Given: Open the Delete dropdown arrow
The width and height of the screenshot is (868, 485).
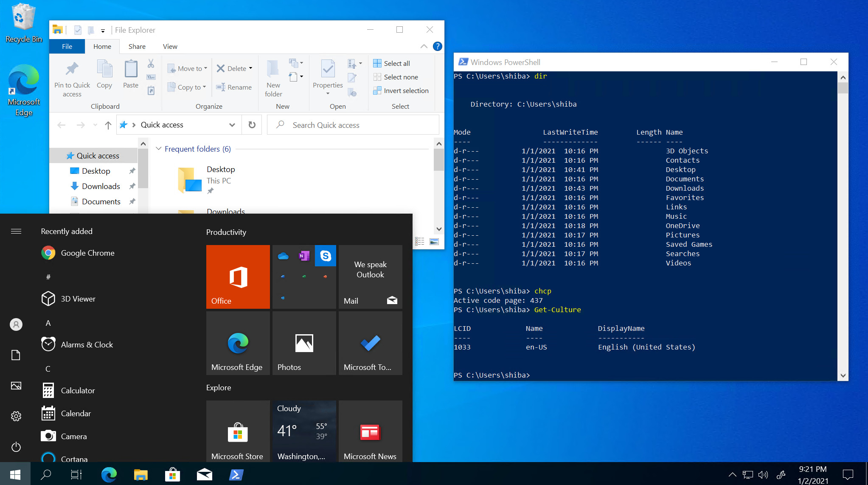Looking at the screenshot, I should coord(251,68).
